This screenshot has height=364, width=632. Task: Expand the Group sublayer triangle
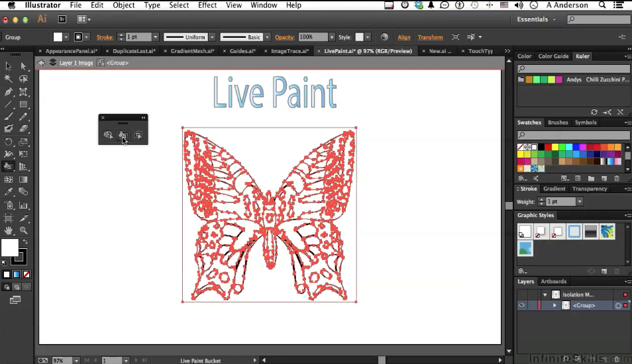[554, 306]
